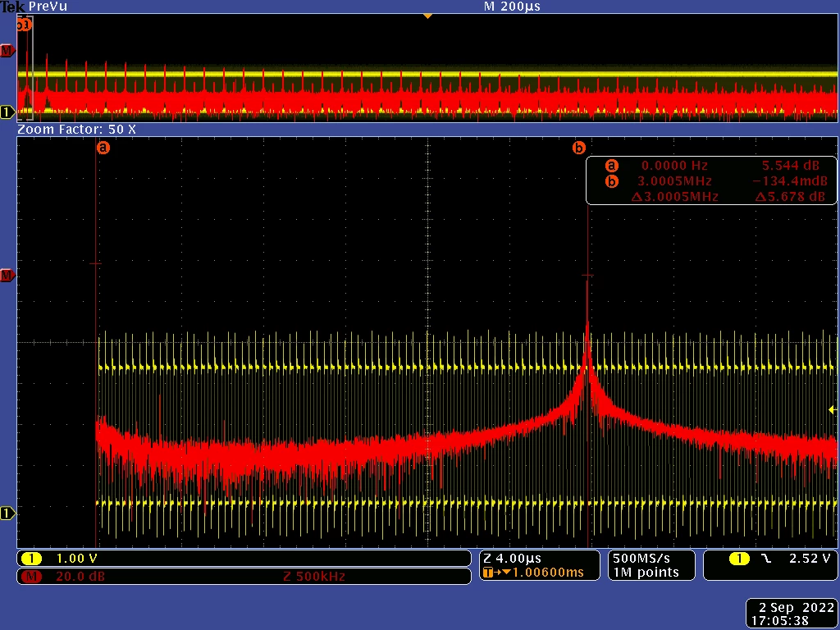Click the 500MS/s 1M points acquisition readout
The width and height of the screenshot is (840, 630).
point(651,565)
